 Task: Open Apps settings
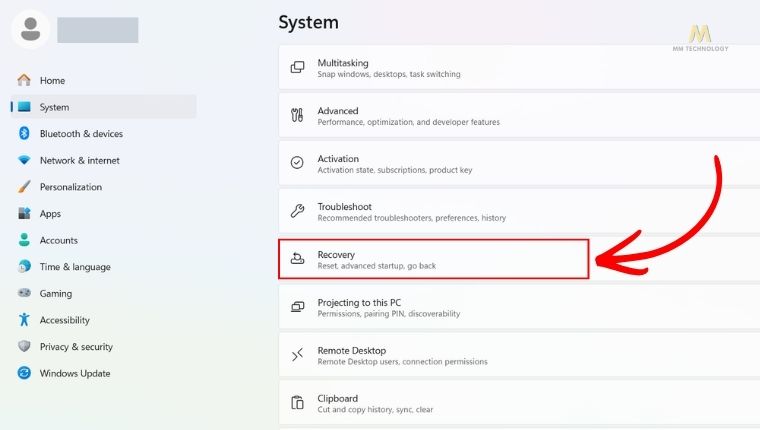click(x=104, y=213)
